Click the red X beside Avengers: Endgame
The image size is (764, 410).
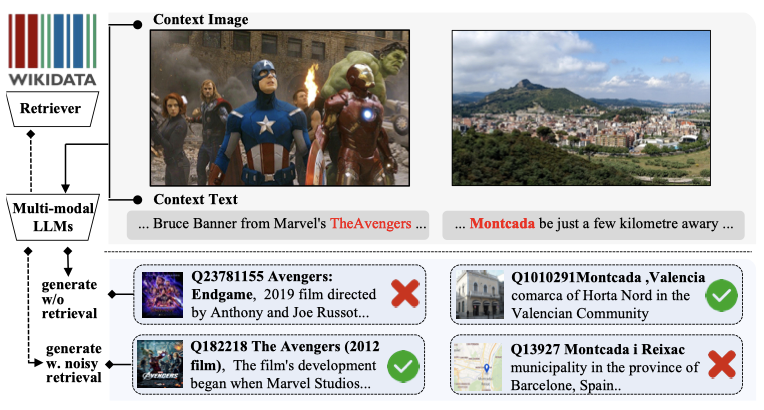click(x=405, y=293)
